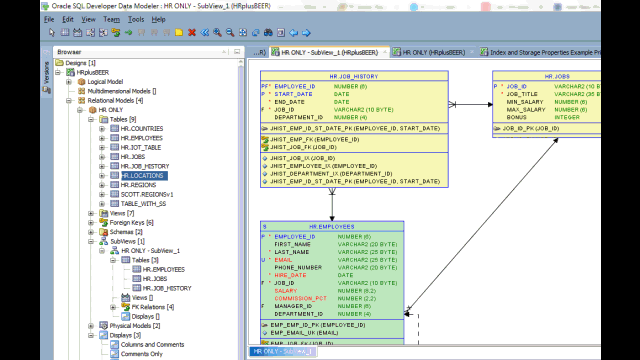
Task: Open the Edit menu
Action: click(x=68, y=19)
